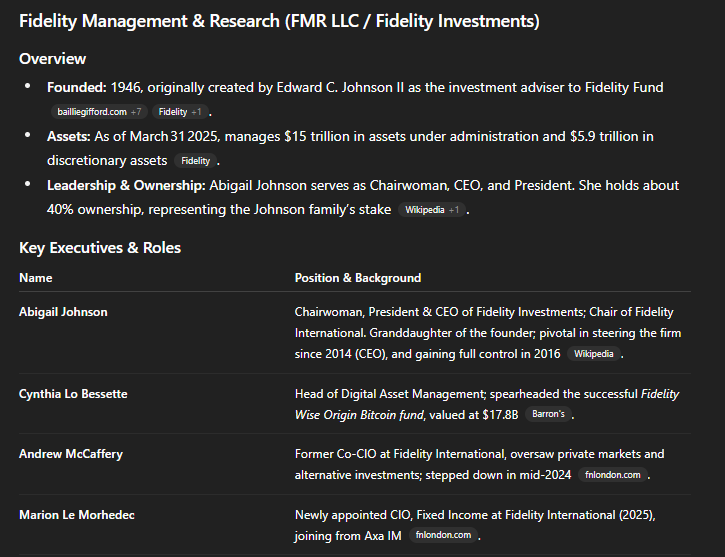Click the Key Executives & Roles heading

pos(100,247)
